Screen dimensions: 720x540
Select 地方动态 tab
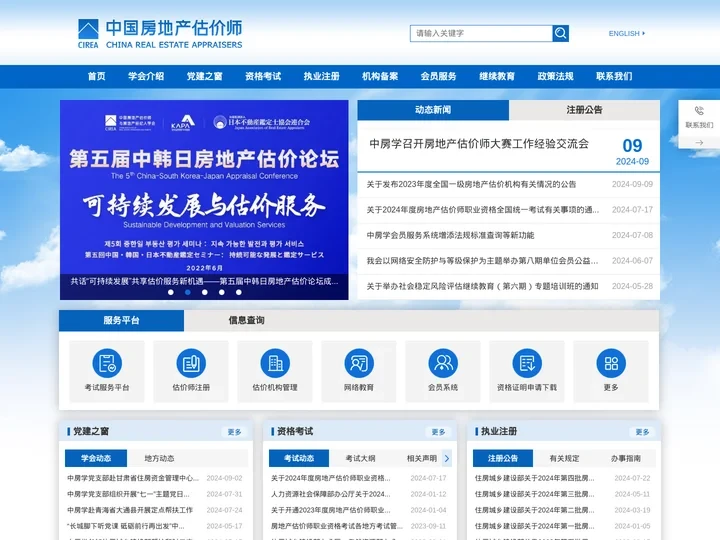[x=159, y=458]
